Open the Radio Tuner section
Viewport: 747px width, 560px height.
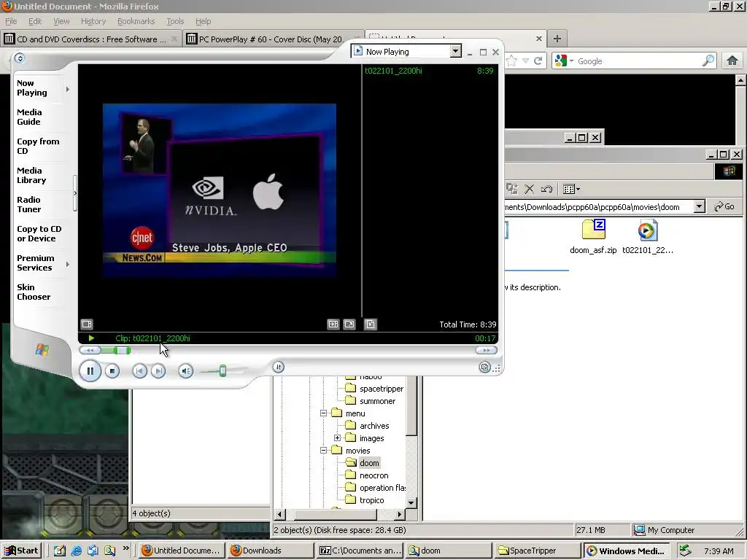click(29, 204)
